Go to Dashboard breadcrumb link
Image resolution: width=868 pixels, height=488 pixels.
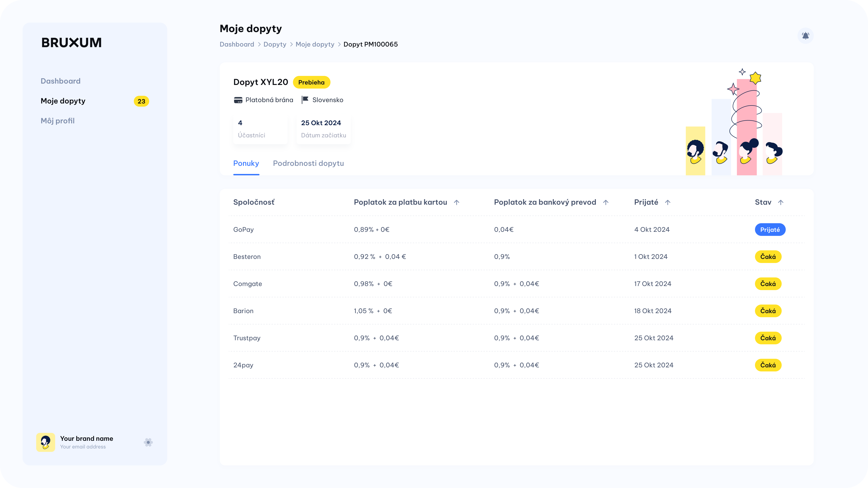click(237, 45)
